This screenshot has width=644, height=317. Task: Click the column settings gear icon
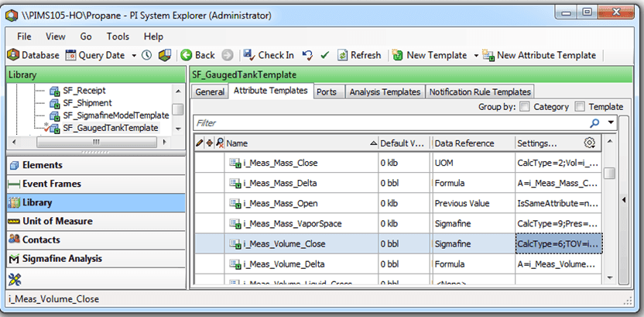coord(589,143)
